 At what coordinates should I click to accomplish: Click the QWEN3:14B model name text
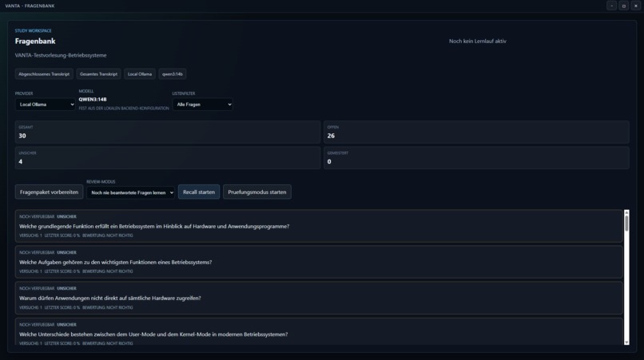pyautogui.click(x=93, y=99)
